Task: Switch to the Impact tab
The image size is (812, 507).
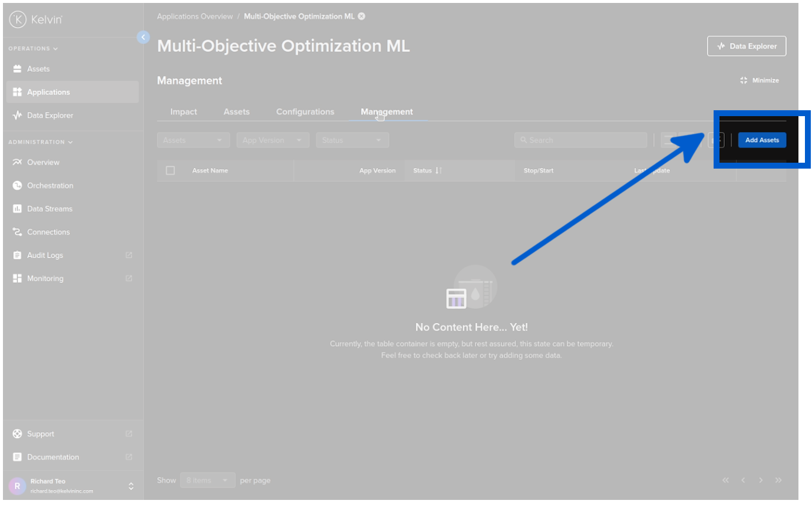Action: [x=183, y=111]
